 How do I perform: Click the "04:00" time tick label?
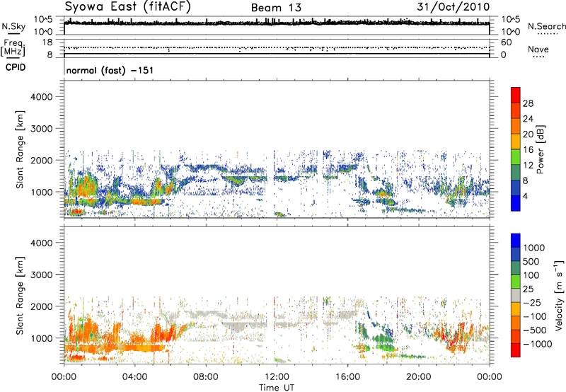tap(134, 377)
